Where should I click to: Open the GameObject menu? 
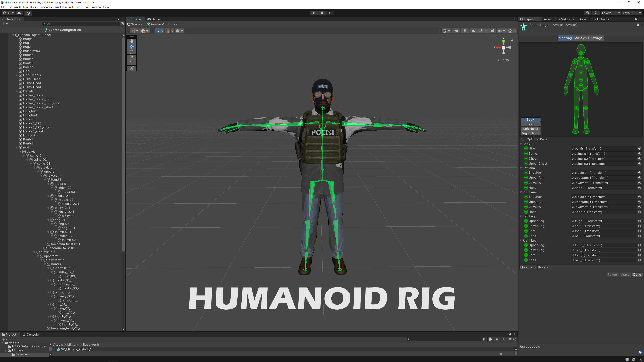(x=30, y=7)
